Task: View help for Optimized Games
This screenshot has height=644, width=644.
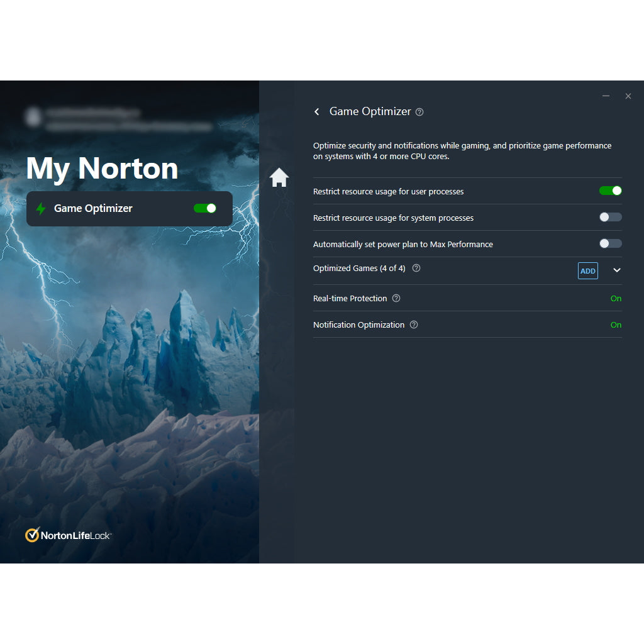Action: click(x=416, y=268)
